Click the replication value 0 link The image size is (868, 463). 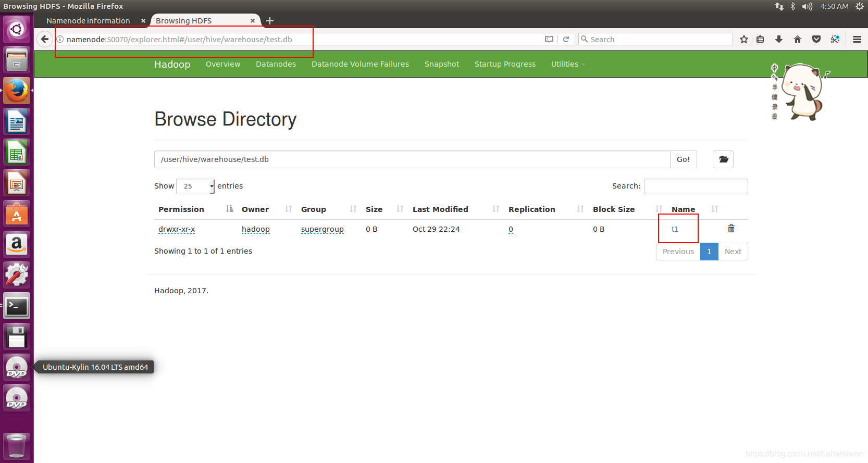pos(511,229)
